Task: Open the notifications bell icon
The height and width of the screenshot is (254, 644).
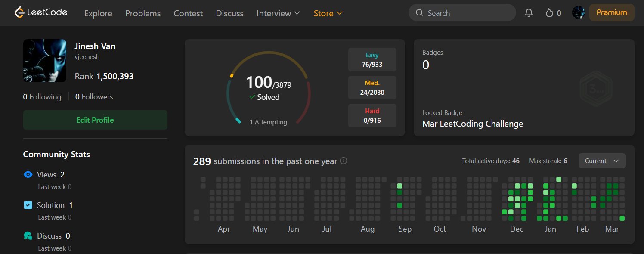Action: [529, 13]
